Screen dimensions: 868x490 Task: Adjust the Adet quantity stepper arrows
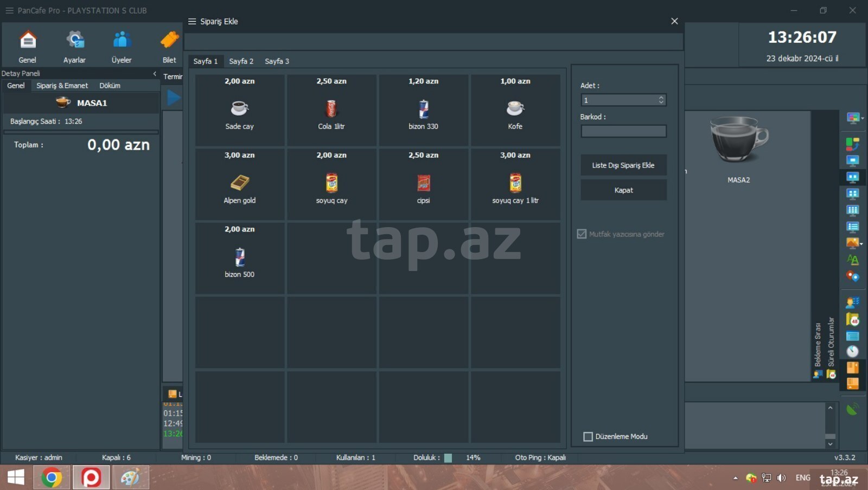click(661, 100)
